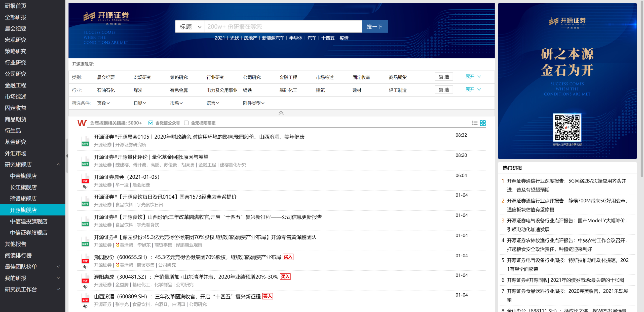Collapse the filter panel double-chevron icon

click(281, 113)
